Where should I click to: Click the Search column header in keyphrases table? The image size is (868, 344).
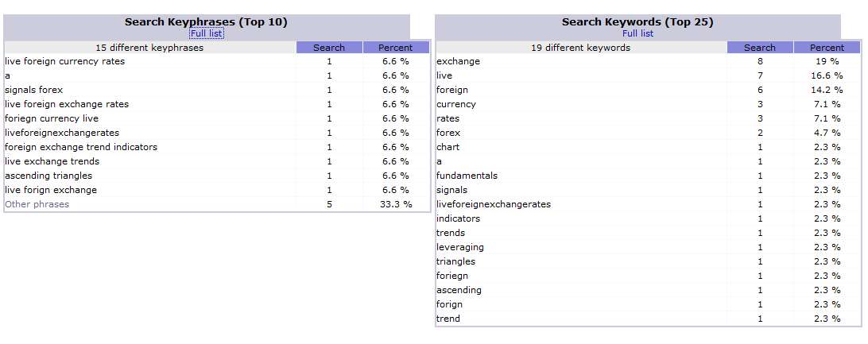pyautogui.click(x=329, y=48)
